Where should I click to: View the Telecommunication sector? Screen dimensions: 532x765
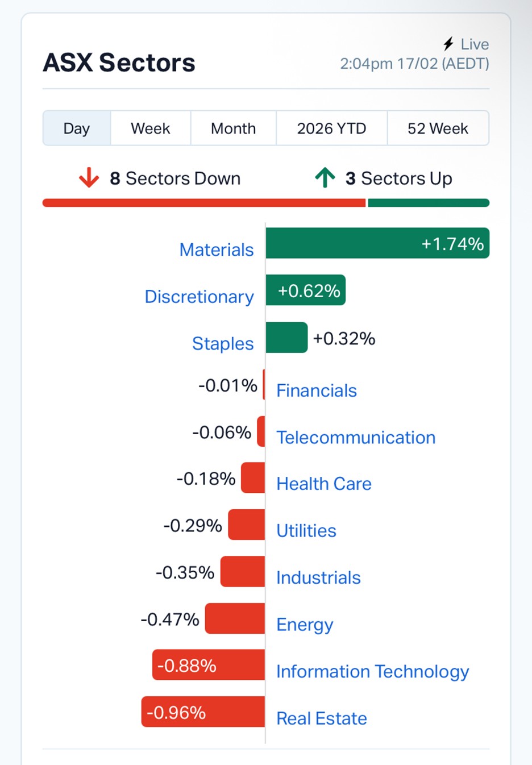[356, 438]
